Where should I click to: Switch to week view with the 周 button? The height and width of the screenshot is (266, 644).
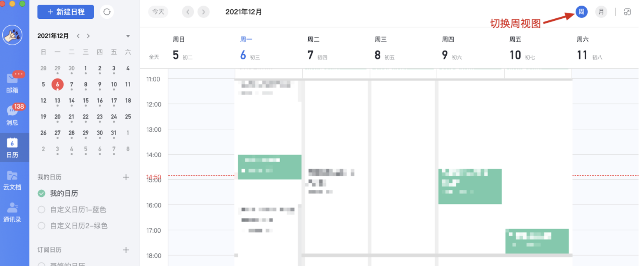[581, 12]
